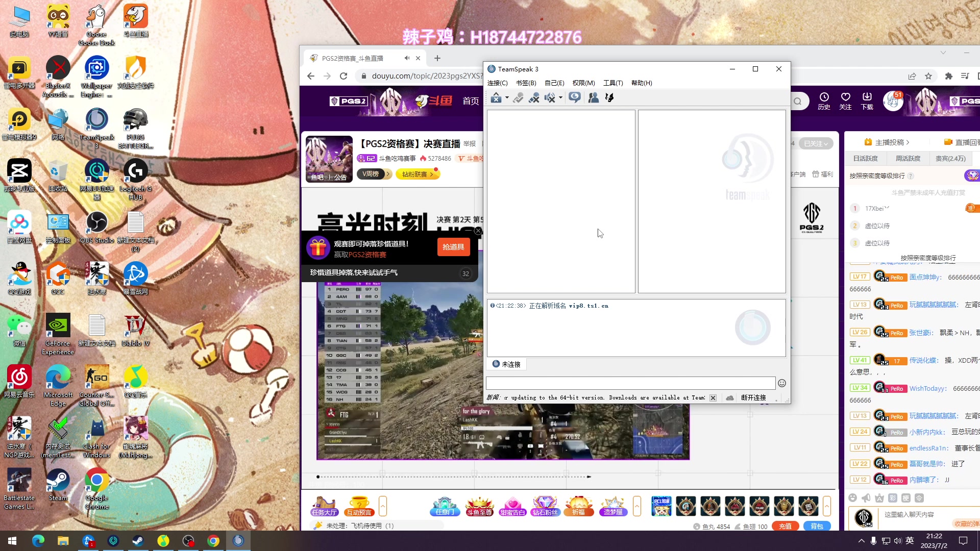Click the 已关注 follow dropdown button
This screenshot has height=551, width=980.
(816, 144)
